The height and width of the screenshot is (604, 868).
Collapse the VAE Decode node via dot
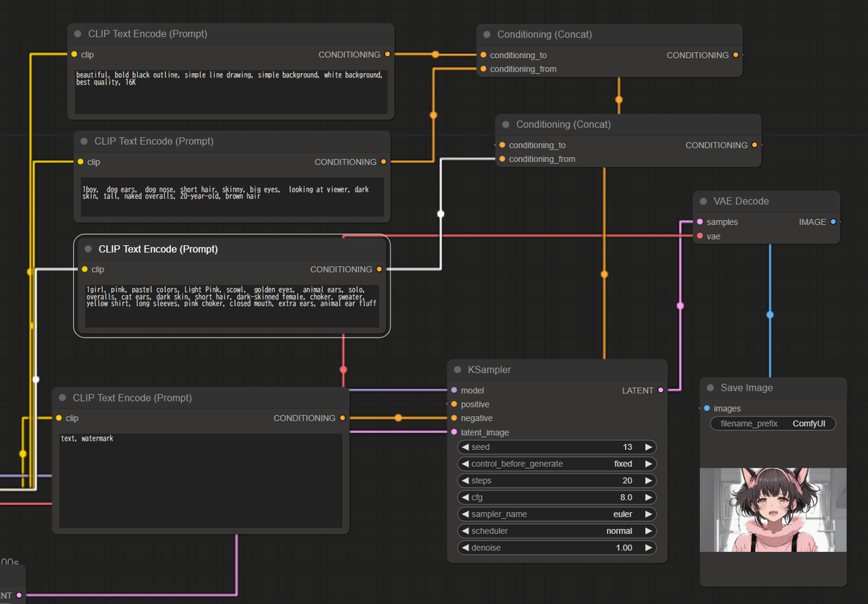coord(703,201)
